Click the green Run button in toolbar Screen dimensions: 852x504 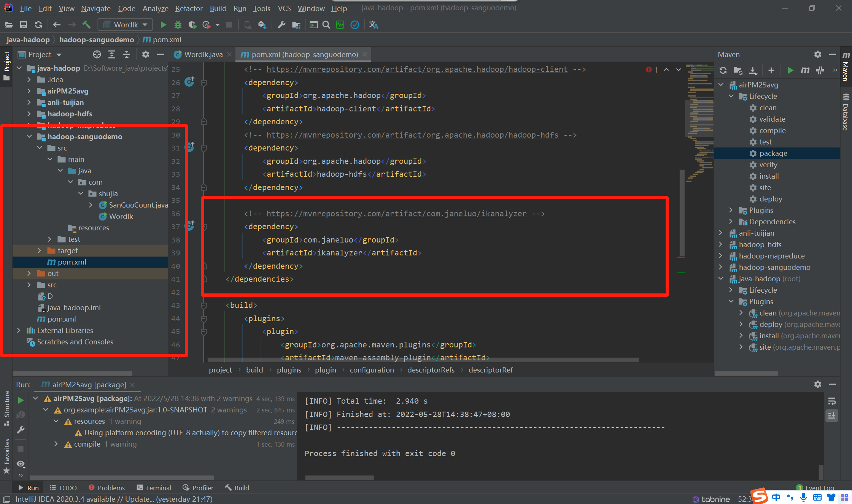click(x=163, y=25)
